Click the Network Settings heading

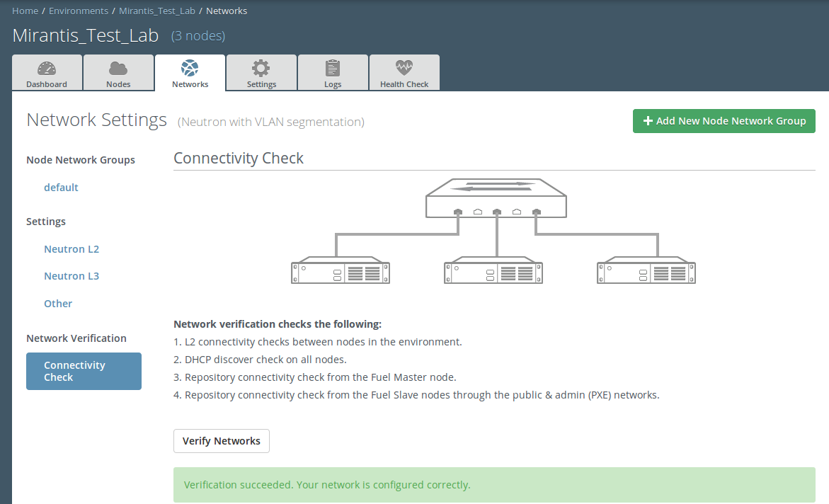[x=97, y=120]
